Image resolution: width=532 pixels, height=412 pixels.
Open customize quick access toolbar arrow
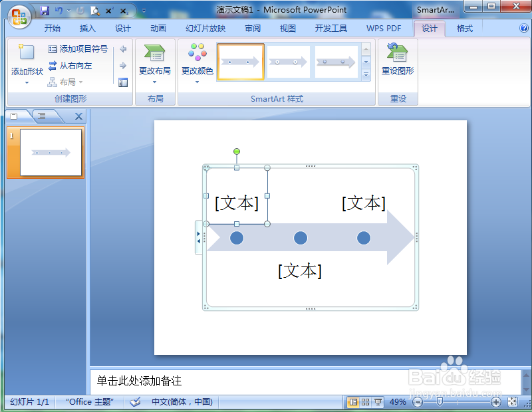click(x=144, y=11)
